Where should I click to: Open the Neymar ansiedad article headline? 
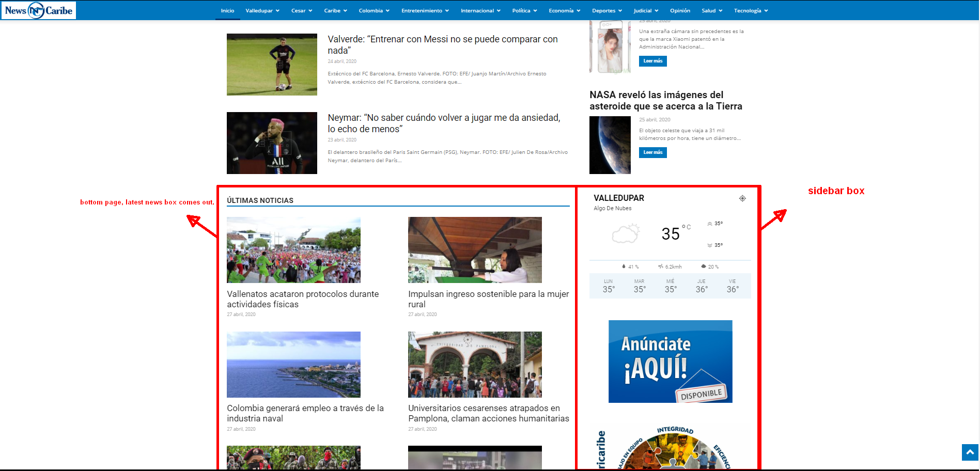click(444, 123)
